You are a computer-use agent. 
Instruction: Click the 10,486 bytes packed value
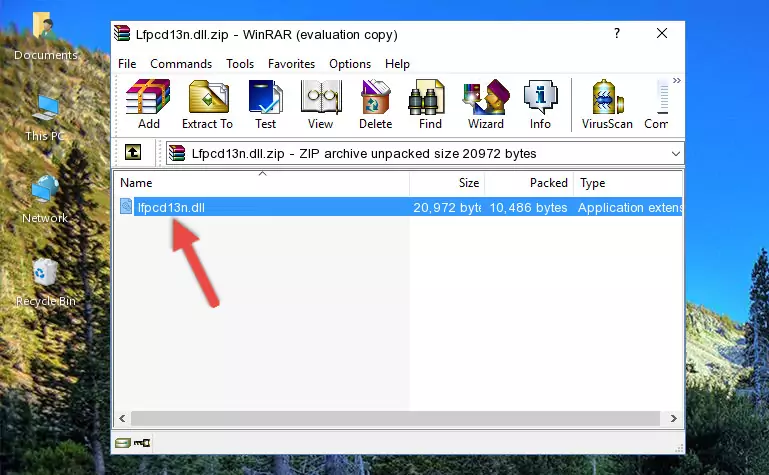[x=528, y=207]
